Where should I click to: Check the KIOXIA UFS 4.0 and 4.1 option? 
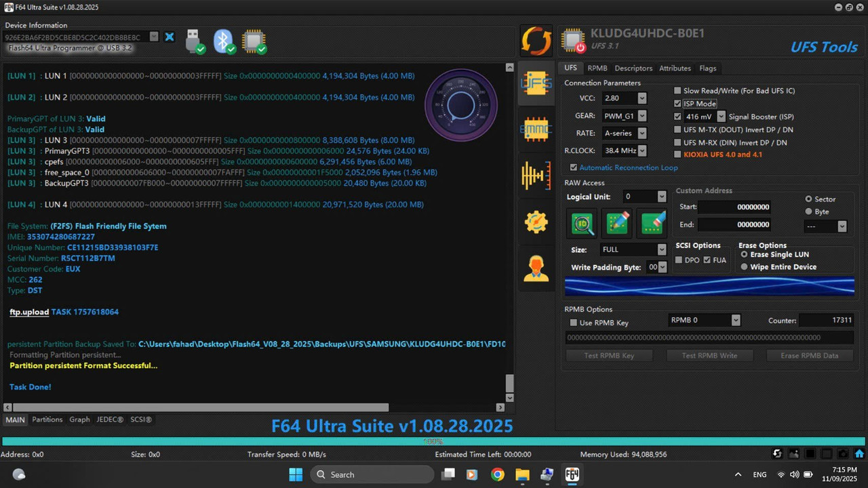[677, 155]
